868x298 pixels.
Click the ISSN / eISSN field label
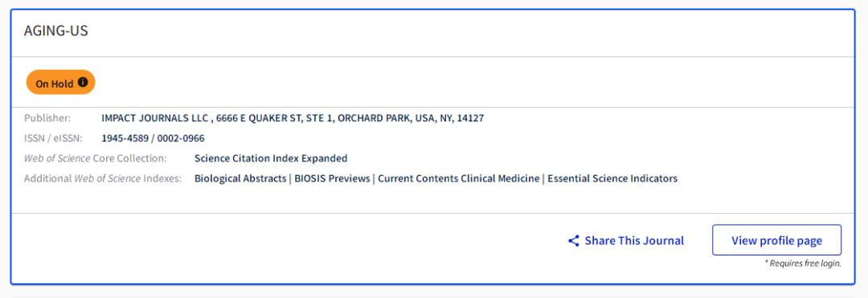point(53,138)
